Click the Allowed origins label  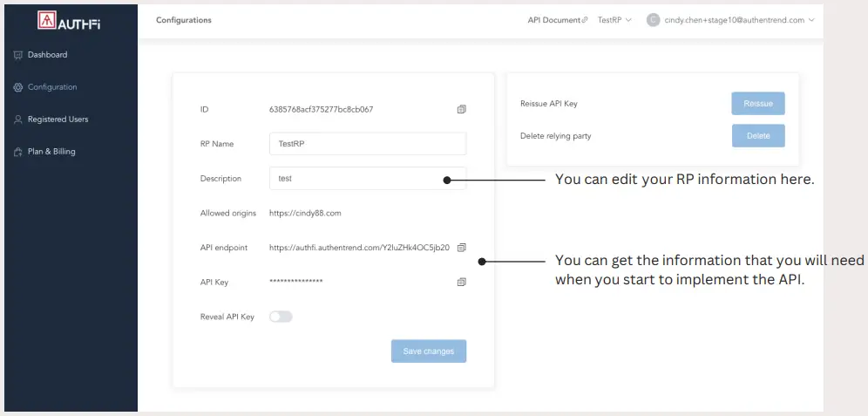point(228,213)
